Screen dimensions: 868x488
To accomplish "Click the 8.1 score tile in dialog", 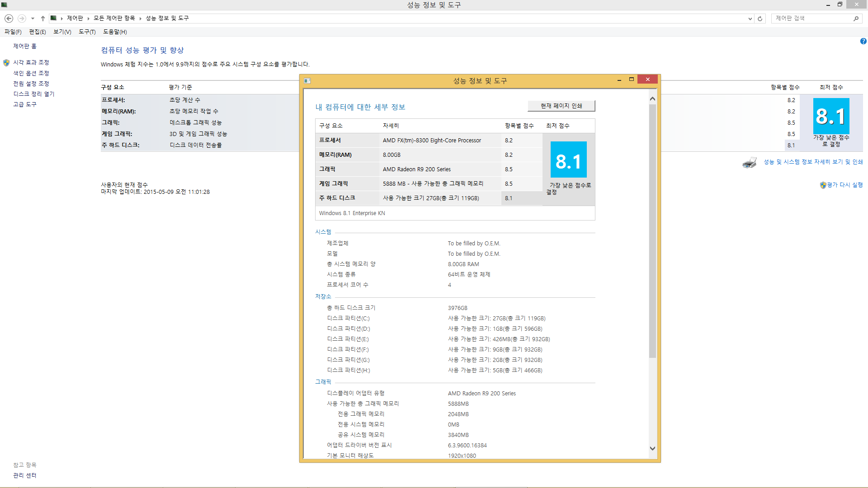I will [568, 160].
